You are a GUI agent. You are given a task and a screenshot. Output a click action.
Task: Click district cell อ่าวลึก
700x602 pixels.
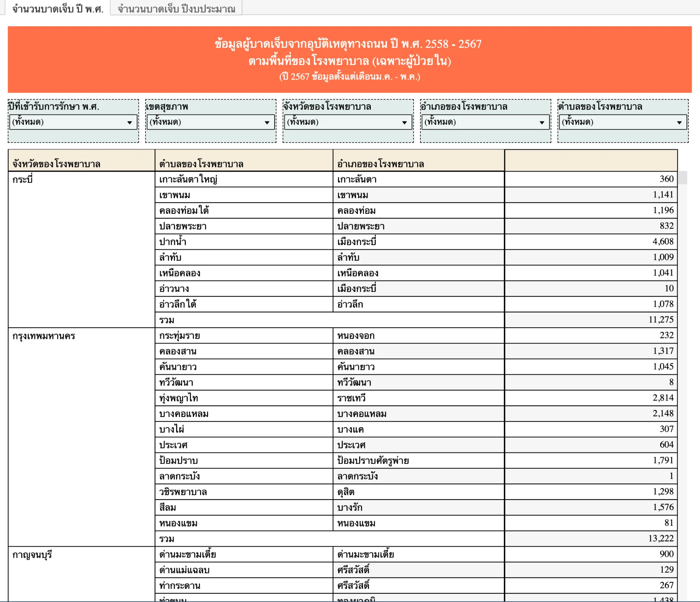point(419,304)
